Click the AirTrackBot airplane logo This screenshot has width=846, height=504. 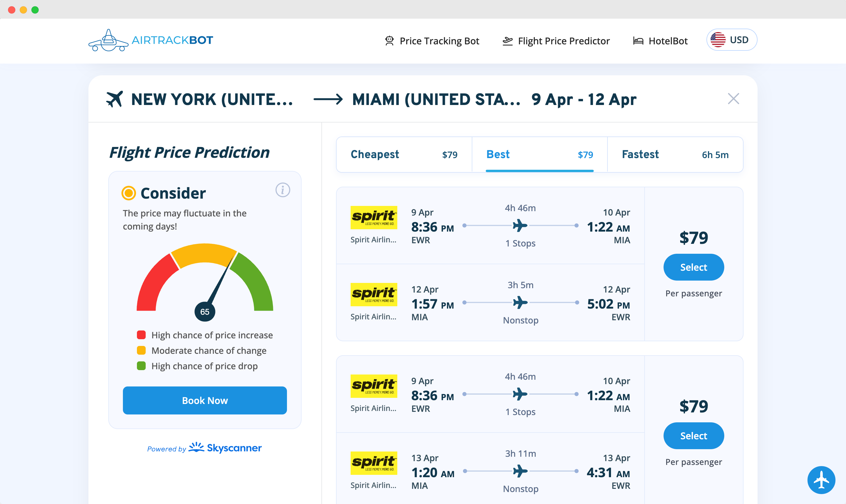click(x=108, y=41)
